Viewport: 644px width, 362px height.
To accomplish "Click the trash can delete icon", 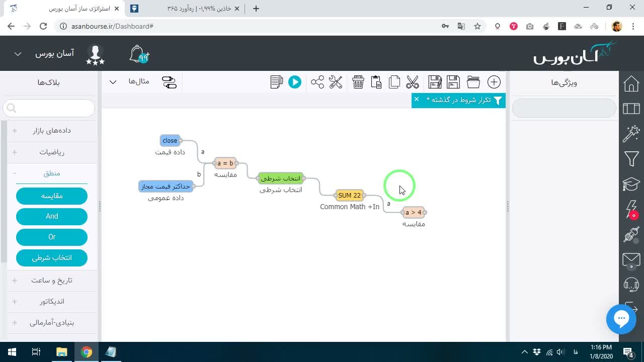I will tap(358, 82).
